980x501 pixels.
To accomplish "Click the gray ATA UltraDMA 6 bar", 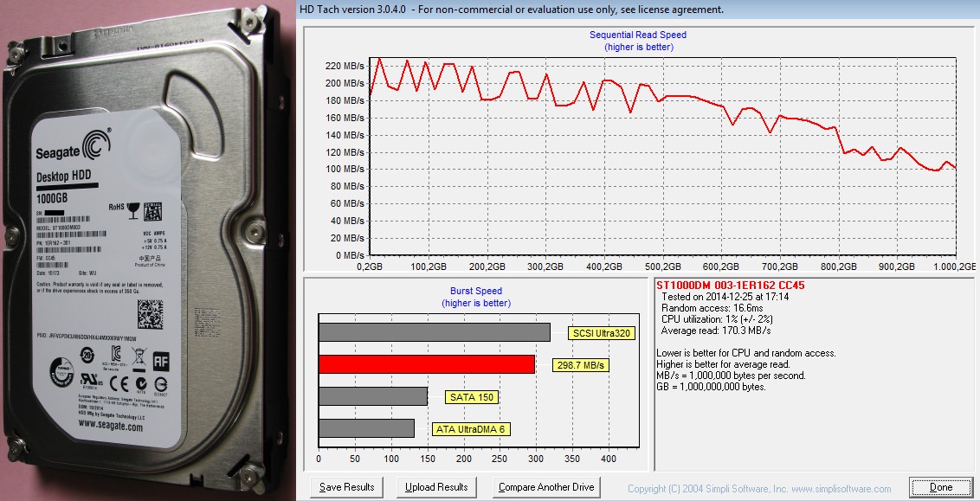I will pos(366,428).
